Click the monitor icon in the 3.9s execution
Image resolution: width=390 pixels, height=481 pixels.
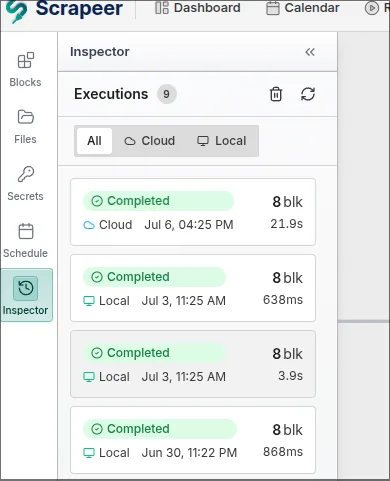89,377
